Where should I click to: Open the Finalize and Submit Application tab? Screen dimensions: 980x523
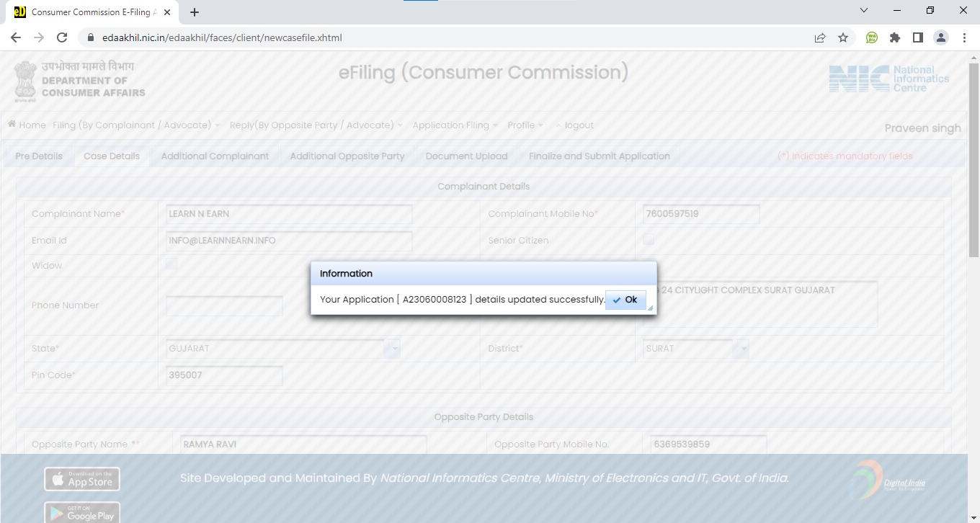pos(599,156)
